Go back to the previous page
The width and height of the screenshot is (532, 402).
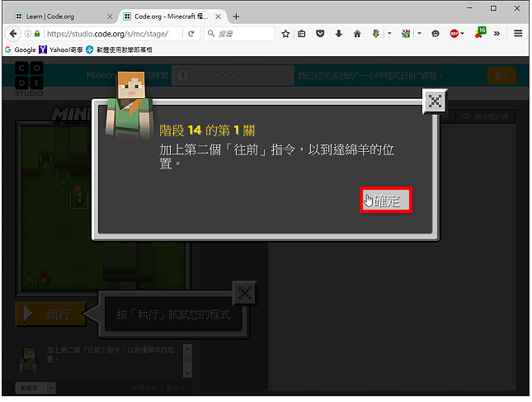pyautogui.click(x=13, y=34)
